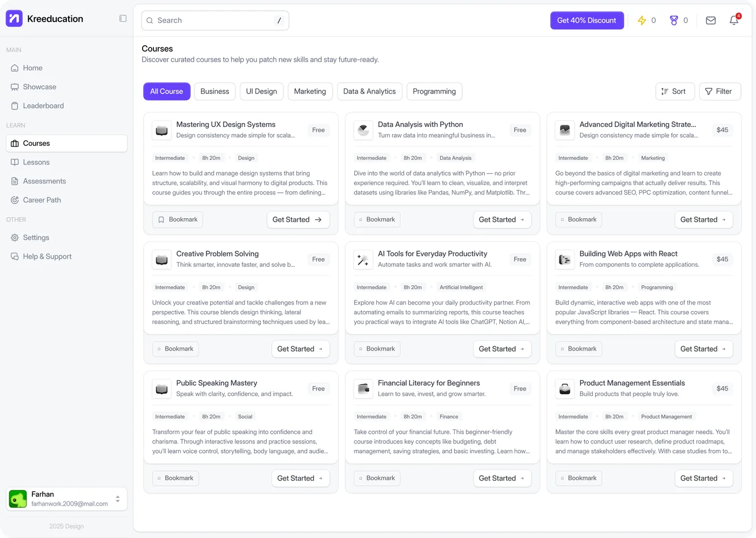Bookmark the AI Tools for Everyday Productivity course
Viewport: 756px width, 538px height.
click(x=377, y=349)
